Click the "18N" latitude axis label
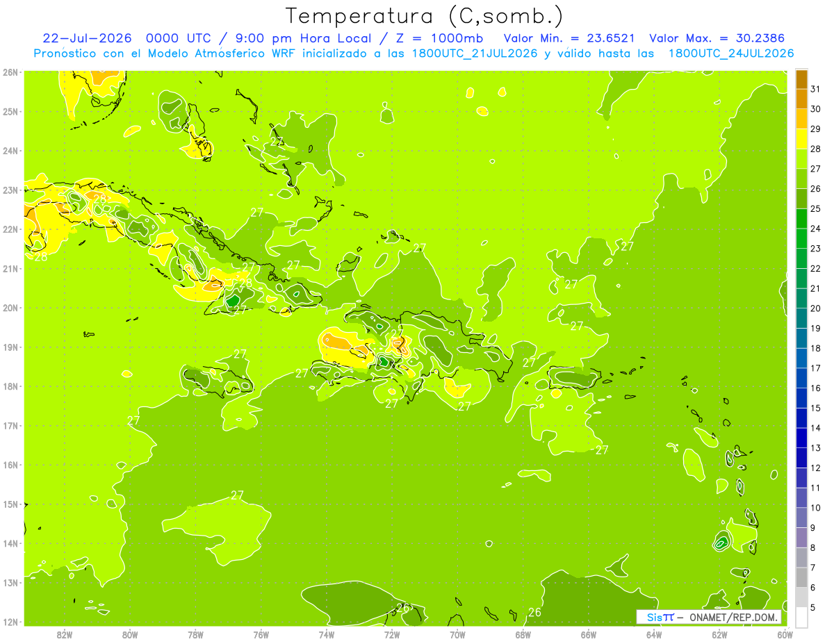 (x=10, y=386)
